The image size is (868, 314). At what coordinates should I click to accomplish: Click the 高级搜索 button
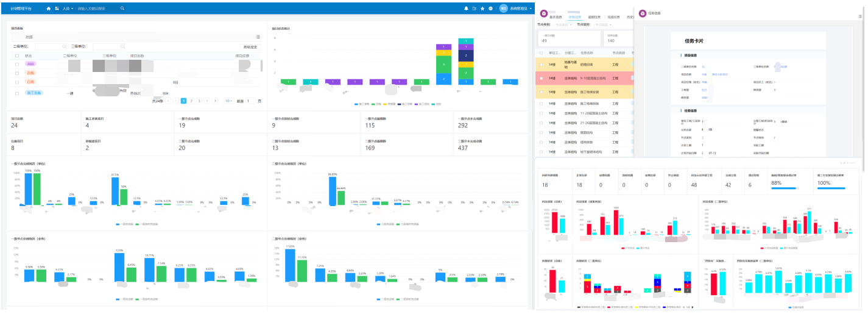tap(250, 46)
